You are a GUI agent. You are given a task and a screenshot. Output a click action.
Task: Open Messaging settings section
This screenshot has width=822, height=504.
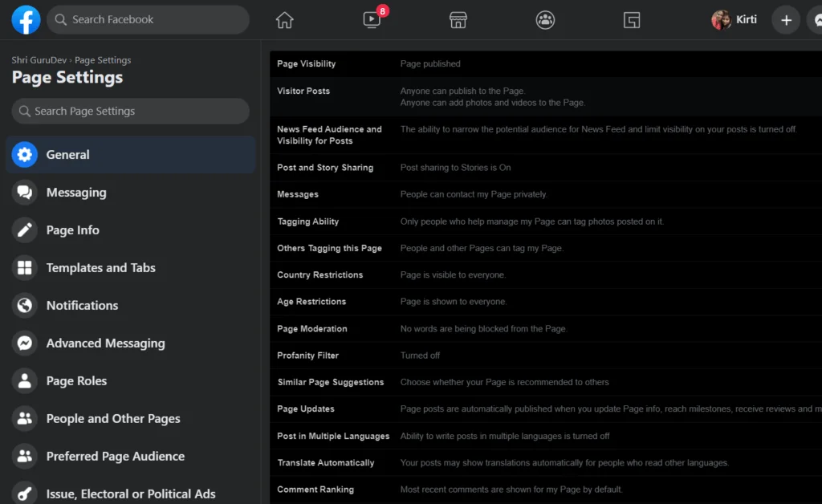coord(76,193)
